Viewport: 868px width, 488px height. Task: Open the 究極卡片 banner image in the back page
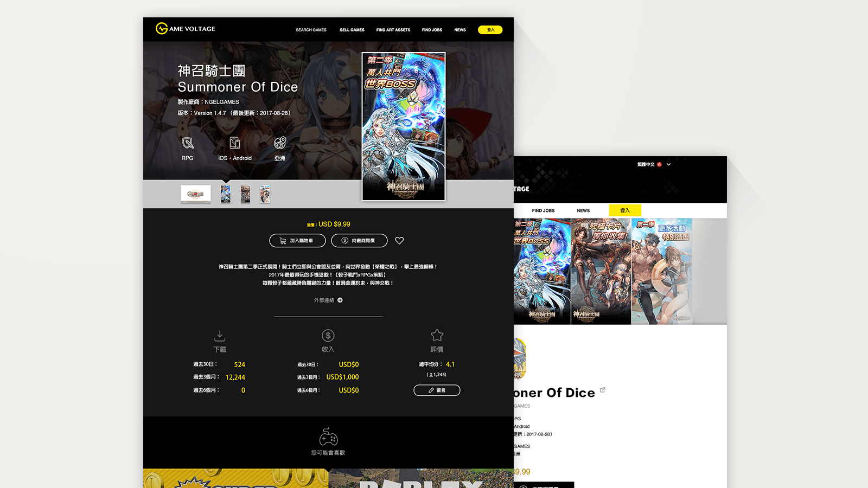click(601, 272)
